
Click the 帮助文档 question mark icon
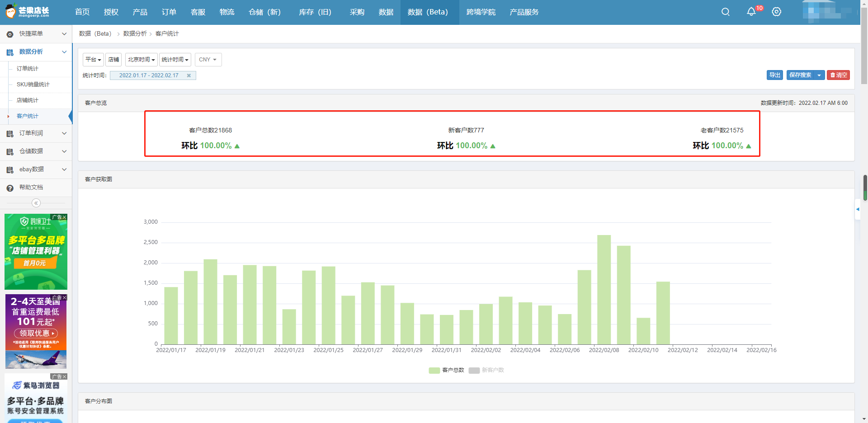click(10, 188)
